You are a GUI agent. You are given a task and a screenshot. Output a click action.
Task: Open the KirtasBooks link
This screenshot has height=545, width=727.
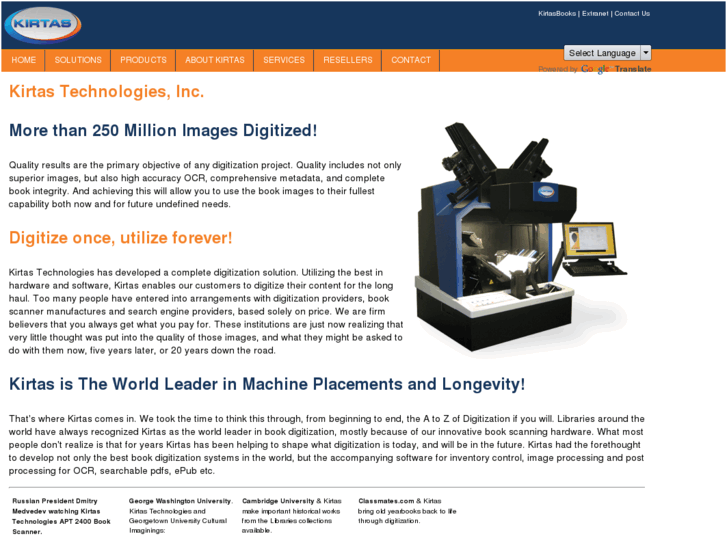[x=557, y=13]
